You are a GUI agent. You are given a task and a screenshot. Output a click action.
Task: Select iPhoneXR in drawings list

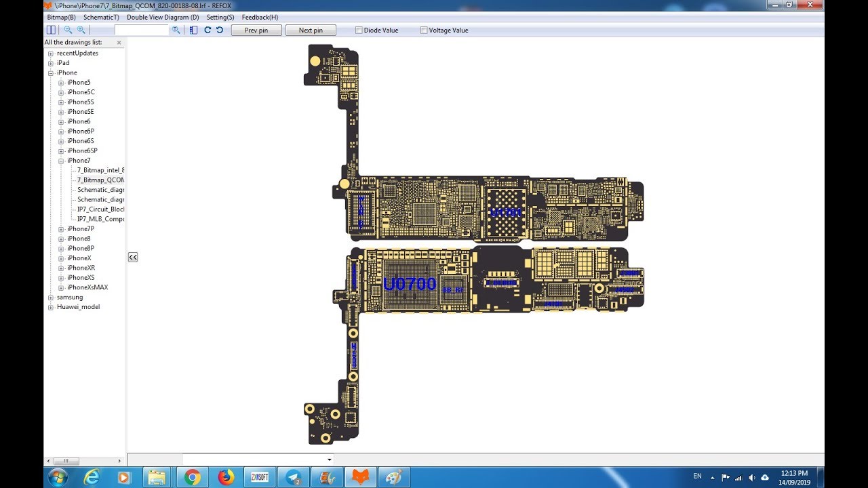(x=81, y=268)
